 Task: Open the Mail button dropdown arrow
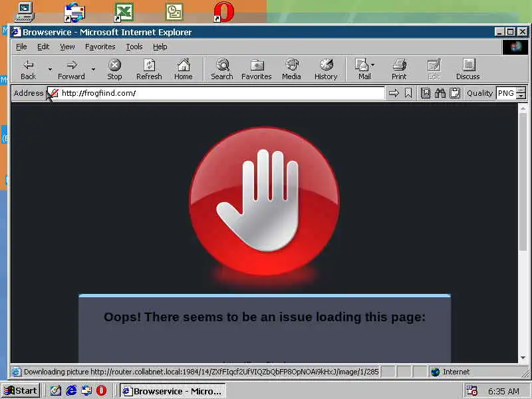coord(373,65)
